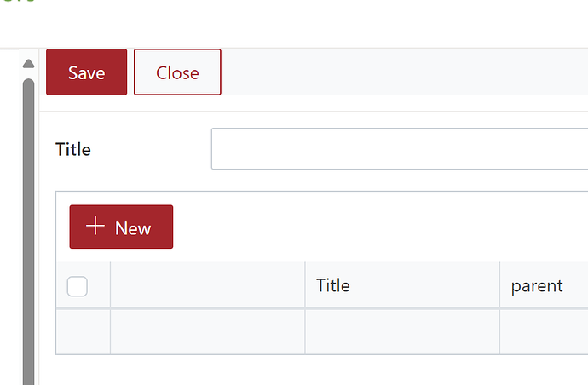Click the empty cell under the unlabeled column

click(x=207, y=330)
